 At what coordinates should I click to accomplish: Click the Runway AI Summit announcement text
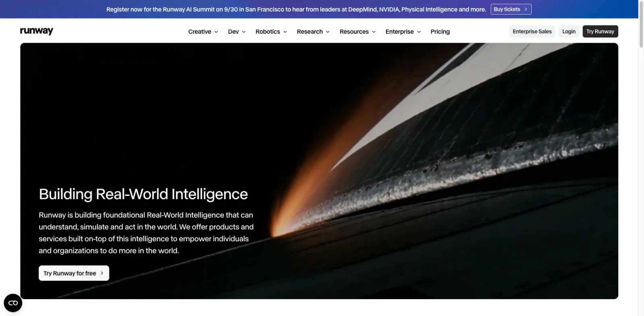(x=296, y=9)
